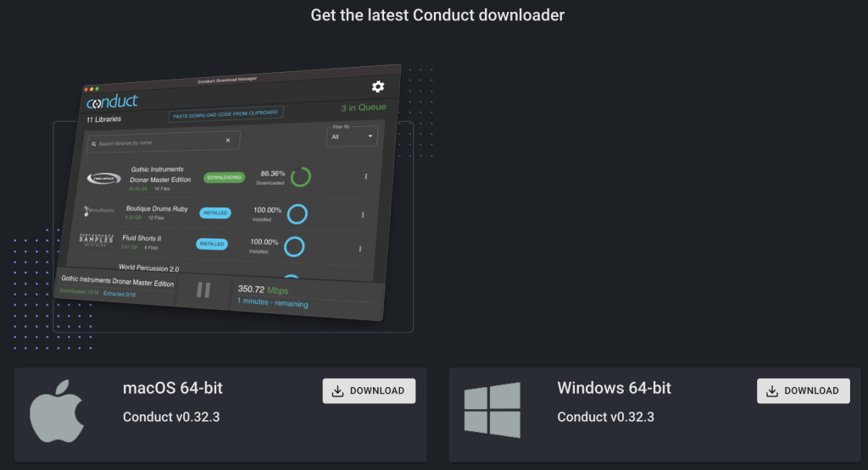The image size is (868, 470).
Task: Click Conduct v0.32.3 under macOS
Action: 171,417
